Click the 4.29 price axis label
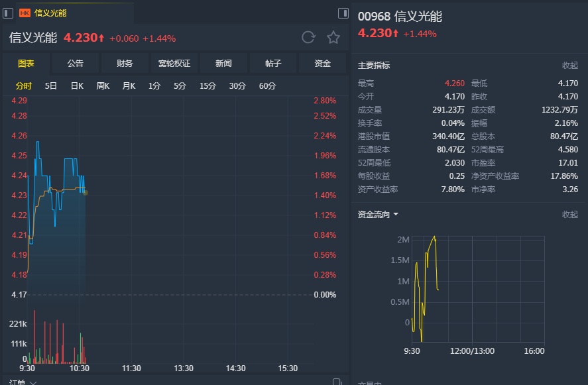The width and height of the screenshot is (588, 385). coord(19,101)
